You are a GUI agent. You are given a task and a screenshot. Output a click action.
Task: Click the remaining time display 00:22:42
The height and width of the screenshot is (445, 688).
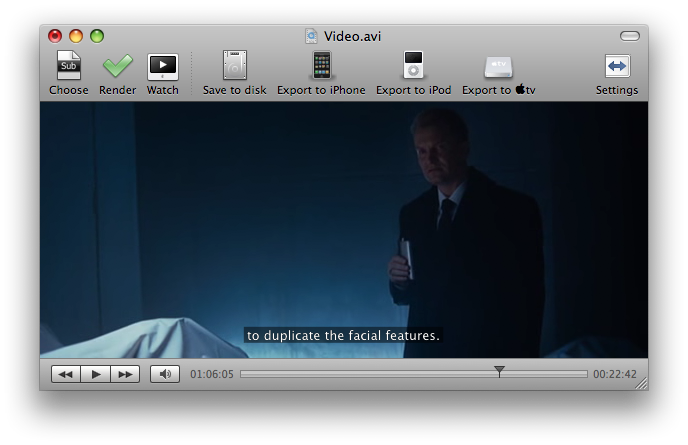pyautogui.click(x=614, y=374)
